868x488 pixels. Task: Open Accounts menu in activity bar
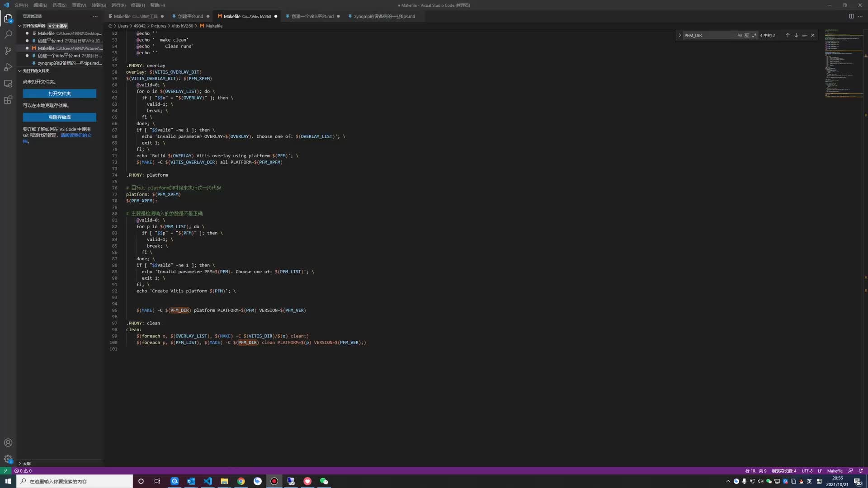coord(8,443)
